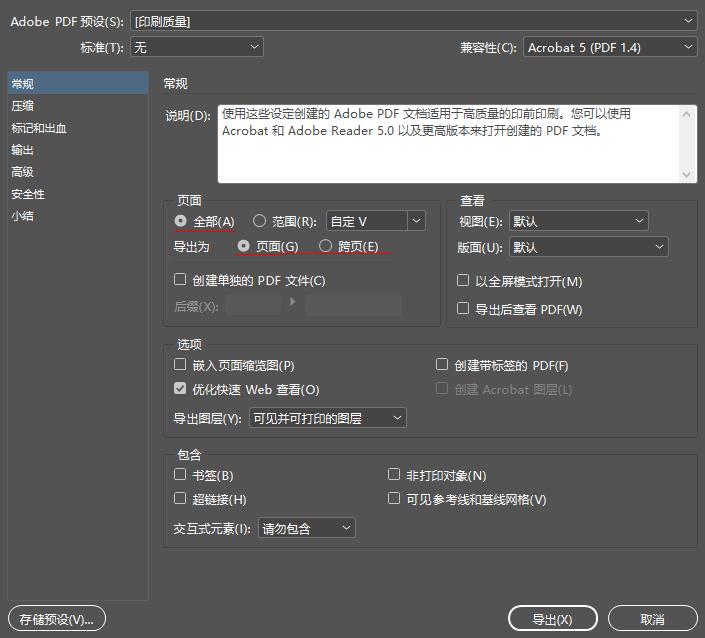Select the 全部(A) radio button

[x=180, y=221]
